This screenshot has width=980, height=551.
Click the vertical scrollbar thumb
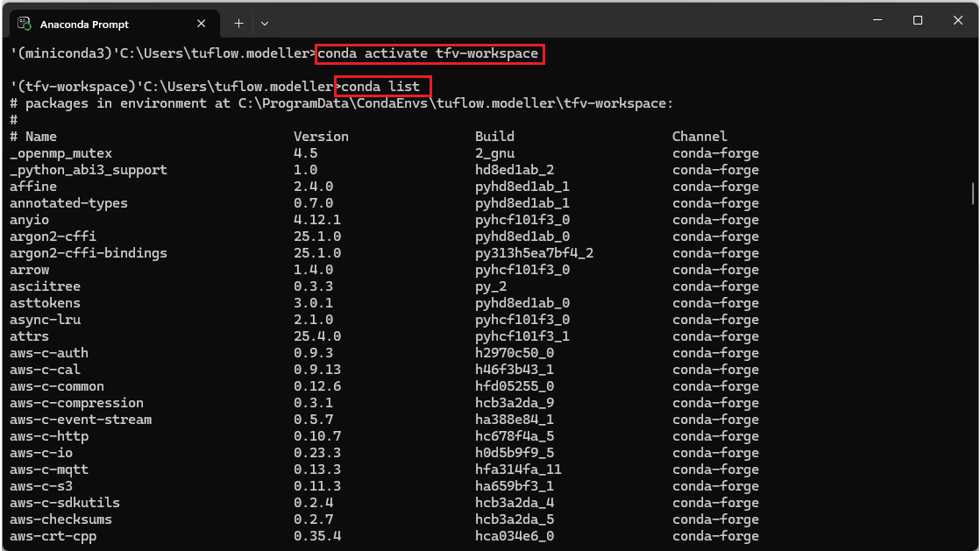[973, 192]
